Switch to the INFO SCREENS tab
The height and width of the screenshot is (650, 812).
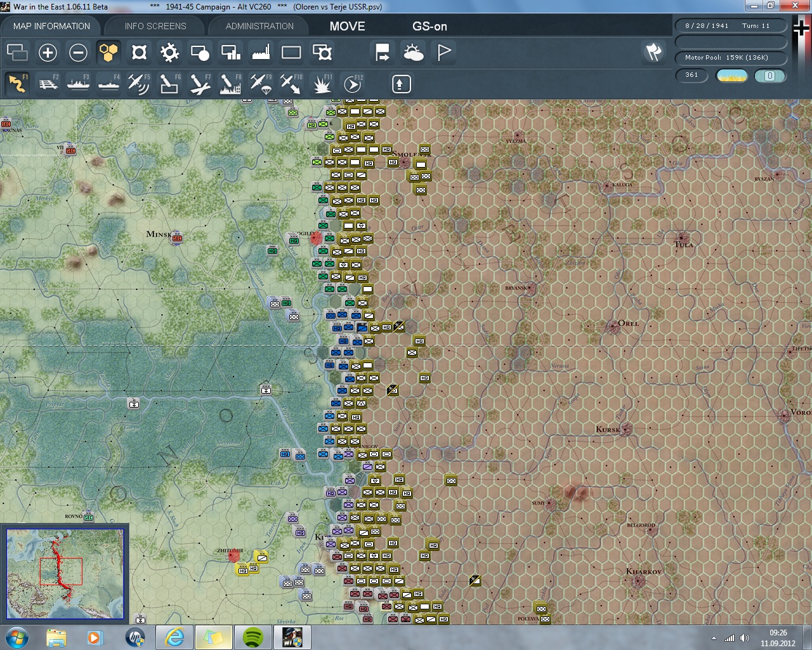155,26
